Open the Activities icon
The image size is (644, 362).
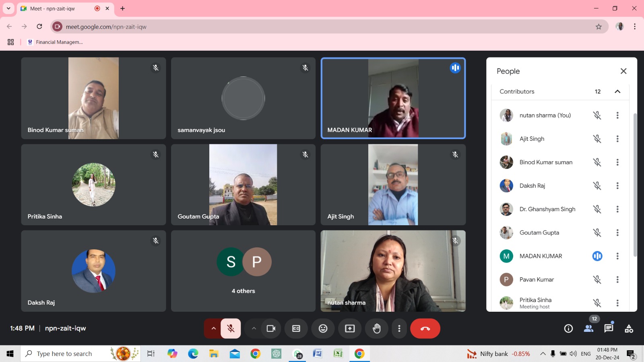tap(629, 329)
